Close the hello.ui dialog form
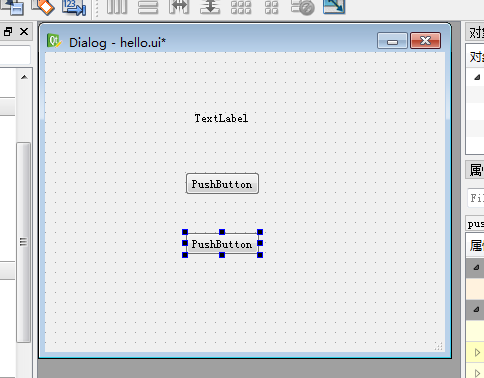This screenshot has height=378, width=484. pos(425,41)
